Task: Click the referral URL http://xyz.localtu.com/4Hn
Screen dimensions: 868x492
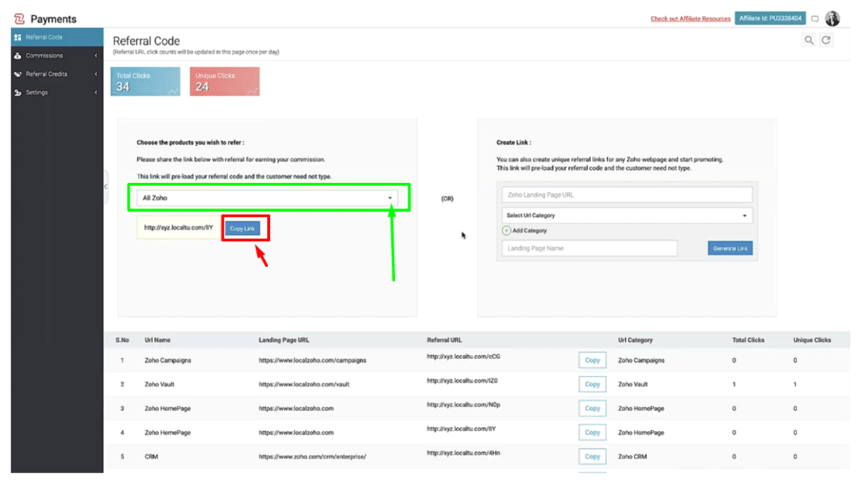Action: (x=464, y=452)
